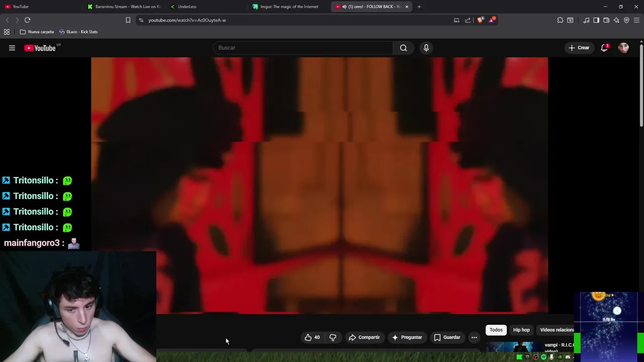Open the Nueva carpeta bookmarks folder

click(37, 32)
